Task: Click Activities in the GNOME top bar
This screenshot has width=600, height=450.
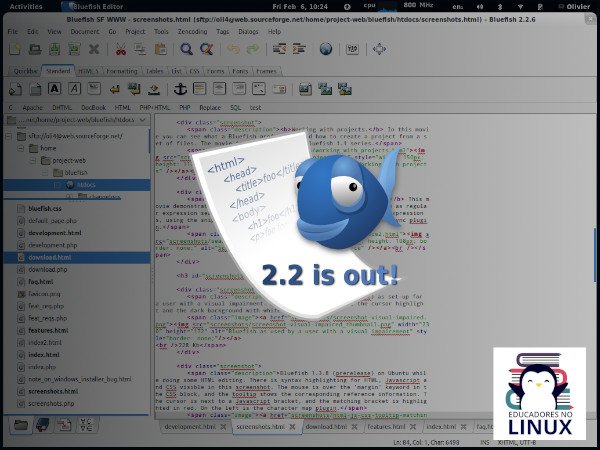Action: [x=26, y=7]
